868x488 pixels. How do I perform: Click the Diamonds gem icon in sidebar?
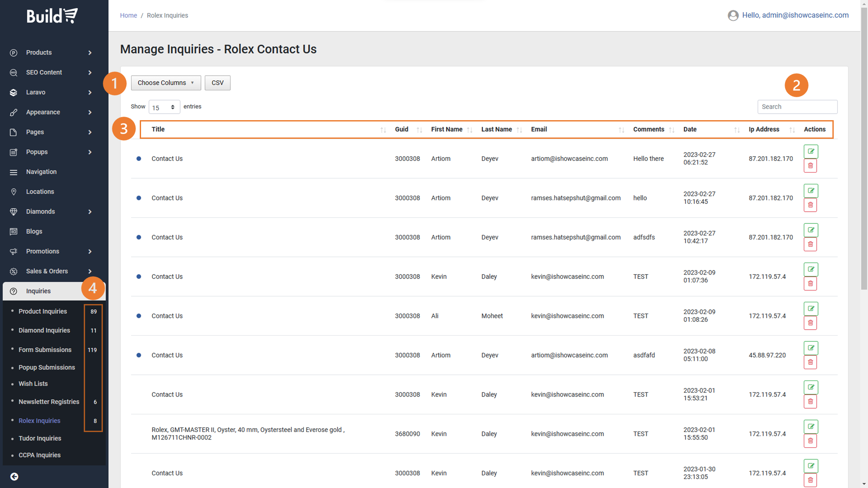point(14,212)
